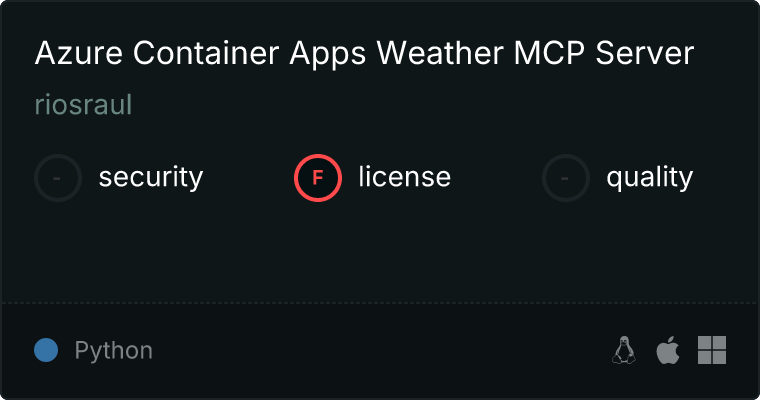Open the riosraul author profile link
760x400 pixels.
pyautogui.click(x=83, y=105)
